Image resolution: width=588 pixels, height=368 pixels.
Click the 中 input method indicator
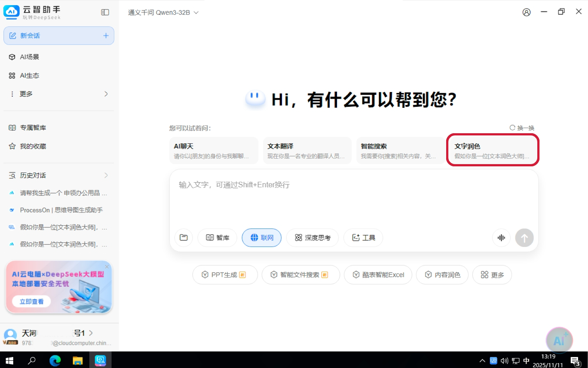[x=526, y=361]
